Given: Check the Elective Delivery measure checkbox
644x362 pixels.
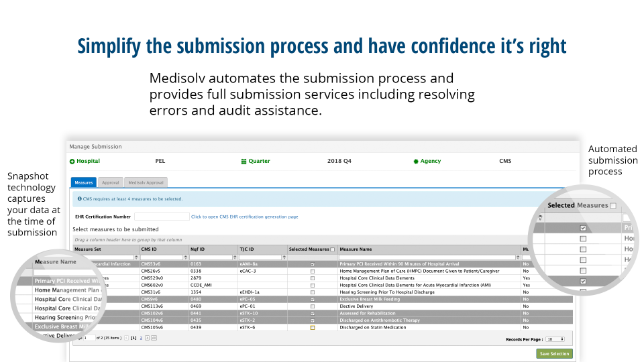Looking at the screenshot, I should (x=313, y=306).
